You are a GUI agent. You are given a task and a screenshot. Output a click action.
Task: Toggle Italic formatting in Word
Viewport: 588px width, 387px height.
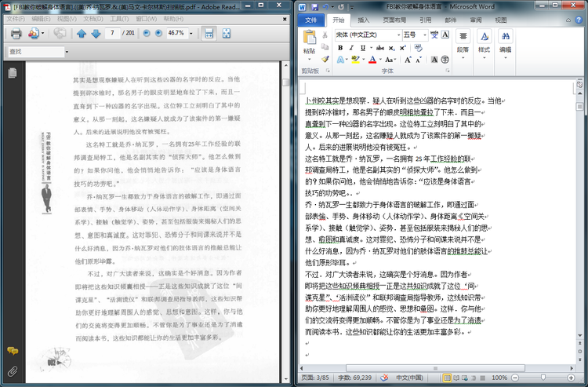[352, 48]
